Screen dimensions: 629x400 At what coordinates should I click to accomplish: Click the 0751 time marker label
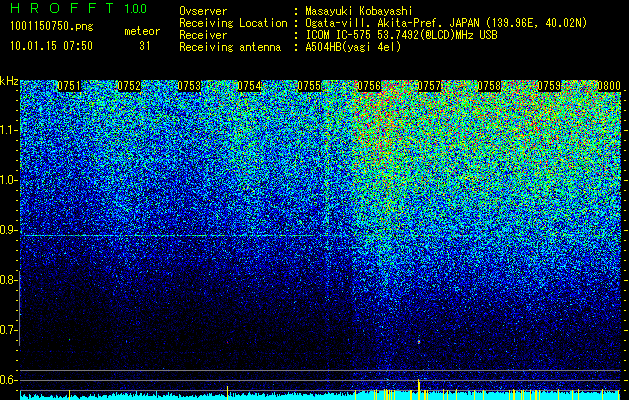coord(69,86)
